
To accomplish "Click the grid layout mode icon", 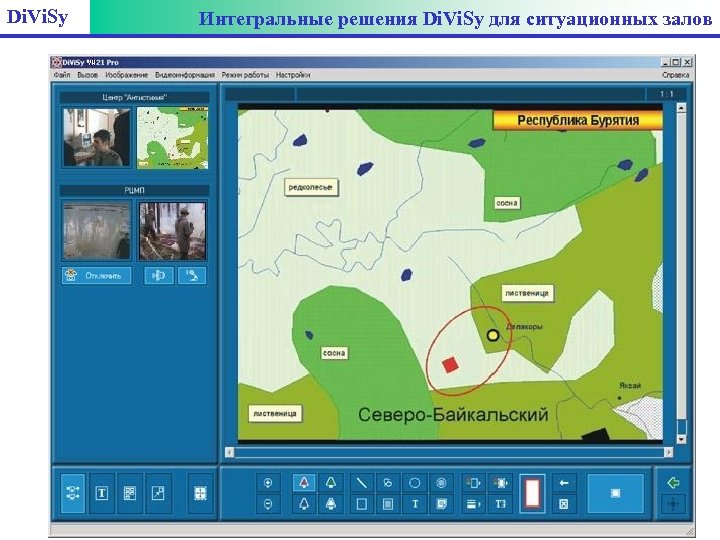I will point(130,493).
